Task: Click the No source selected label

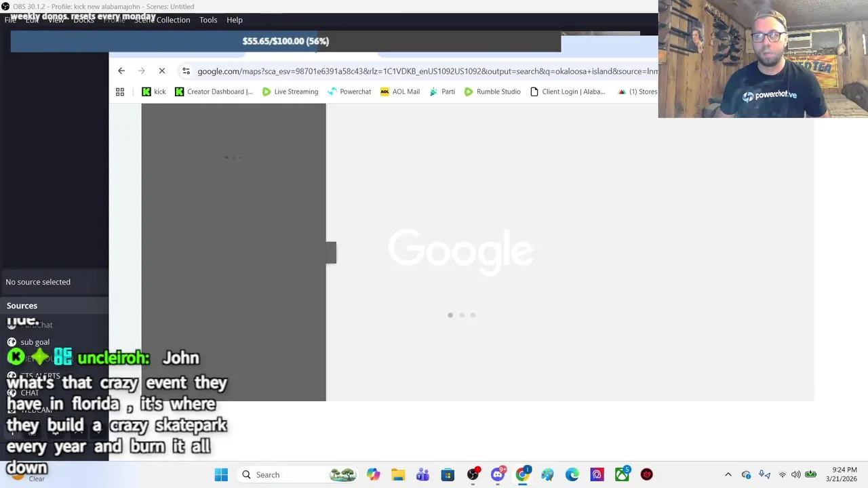Action: point(38,282)
